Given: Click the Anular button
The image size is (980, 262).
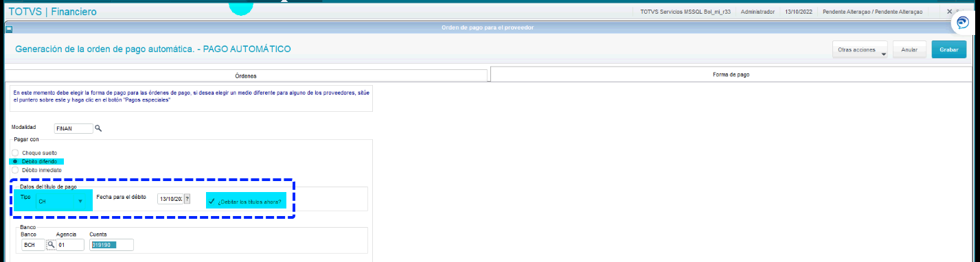Looking at the screenshot, I should point(909,50).
